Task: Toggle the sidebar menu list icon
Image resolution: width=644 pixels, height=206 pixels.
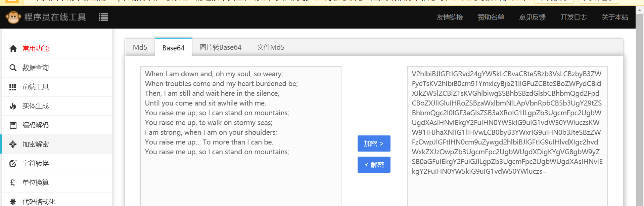Action: tap(103, 17)
